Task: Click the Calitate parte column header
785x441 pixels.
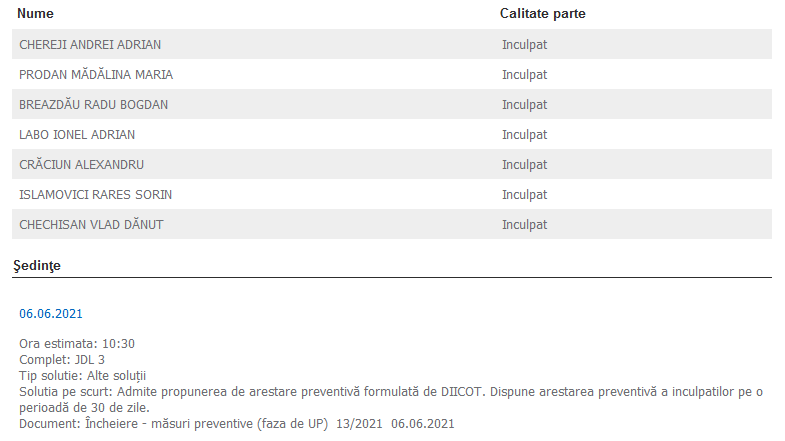Action: point(542,14)
